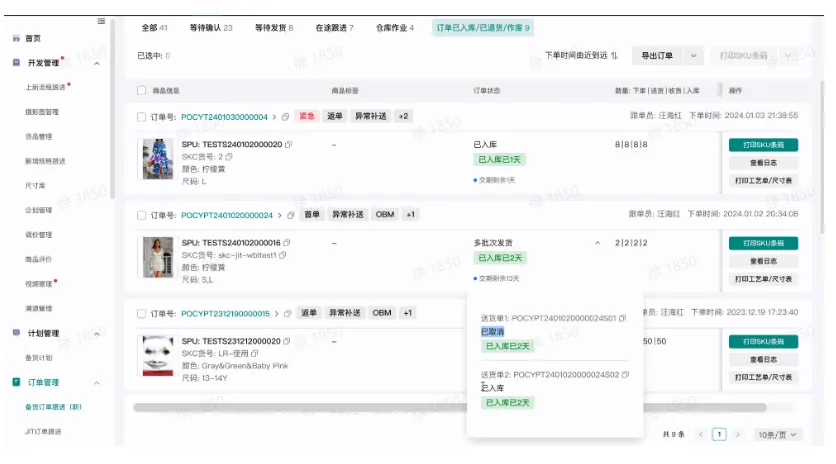Copy order number POCYPT2312190000015
The width and height of the screenshot is (836, 464).
(x=287, y=314)
